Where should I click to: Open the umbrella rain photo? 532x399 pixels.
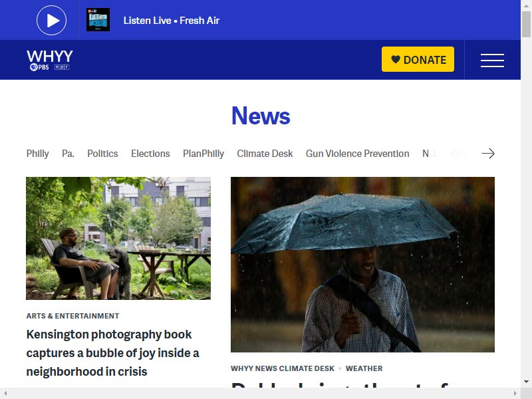tap(362, 264)
